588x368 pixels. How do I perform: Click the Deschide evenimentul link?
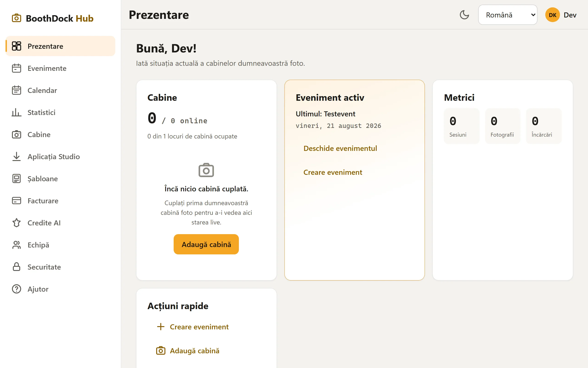click(340, 148)
